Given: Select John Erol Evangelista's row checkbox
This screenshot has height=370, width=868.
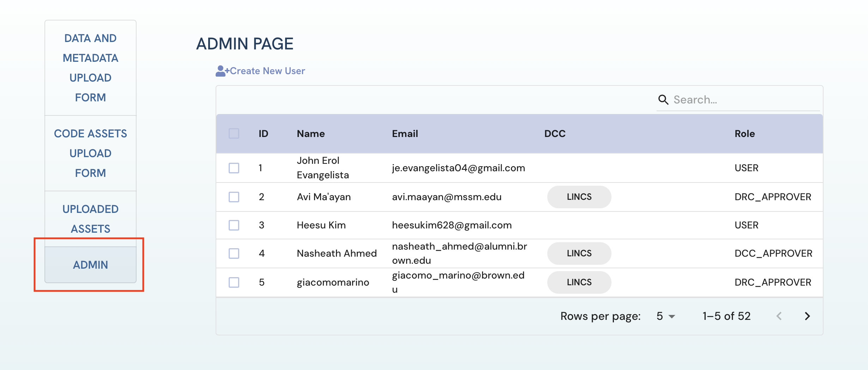Looking at the screenshot, I should pyautogui.click(x=234, y=168).
